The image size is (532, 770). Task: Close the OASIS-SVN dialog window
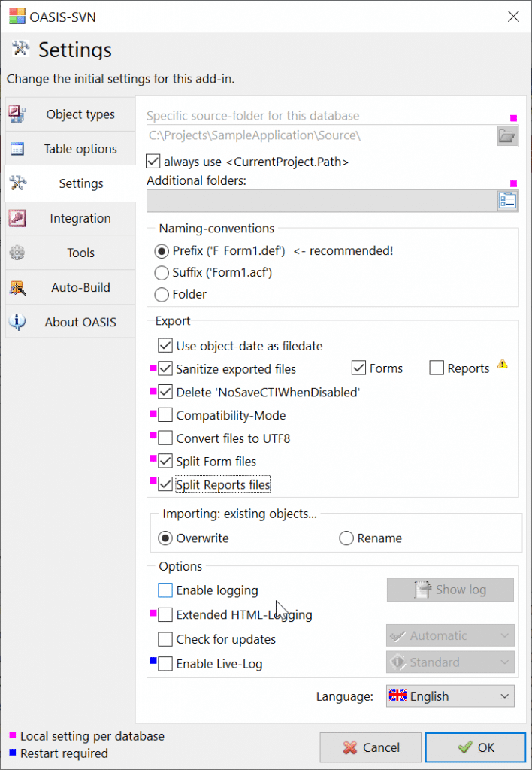tap(513, 17)
